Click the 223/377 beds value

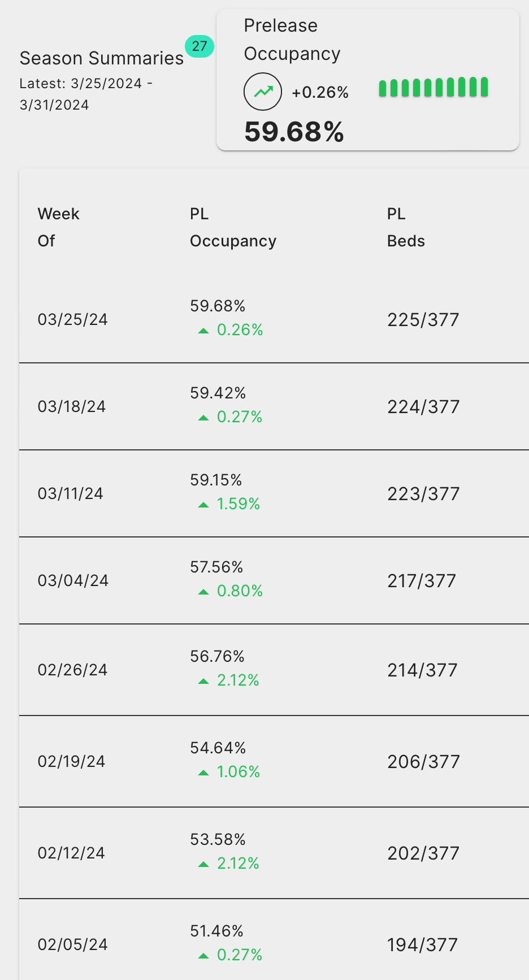423,494
